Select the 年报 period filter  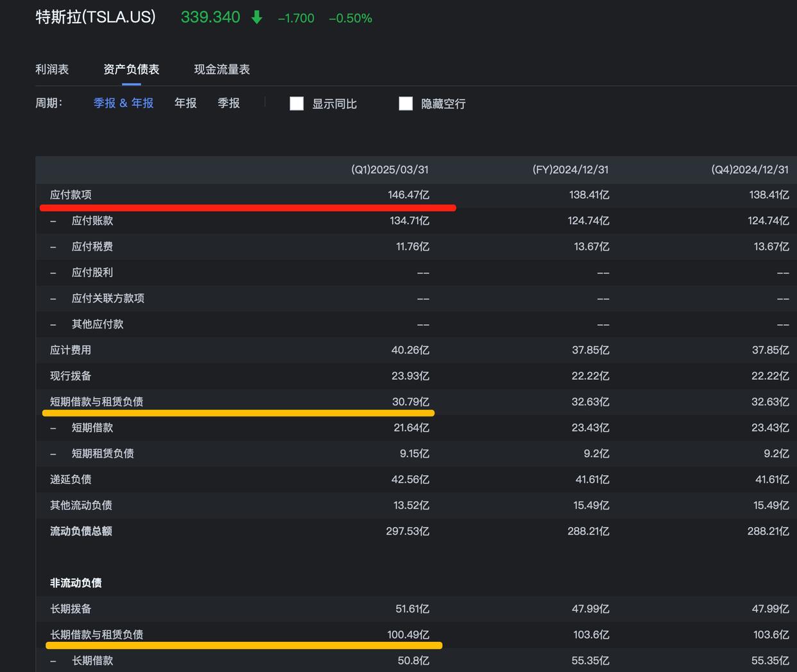pyautogui.click(x=185, y=103)
